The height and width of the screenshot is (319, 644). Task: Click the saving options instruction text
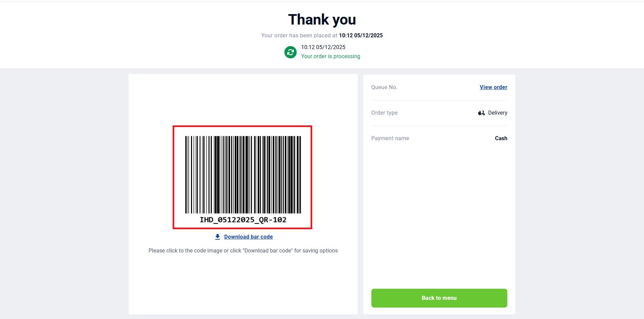243,250
